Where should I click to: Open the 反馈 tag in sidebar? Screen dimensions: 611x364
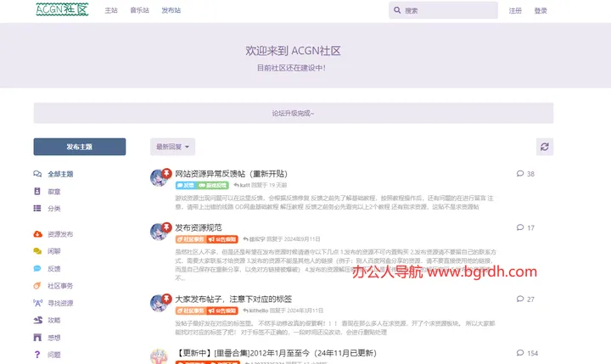[x=54, y=268]
